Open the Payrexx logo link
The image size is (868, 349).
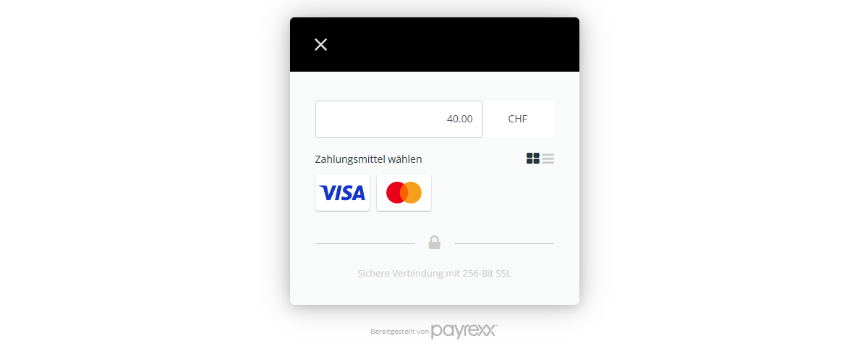[464, 330]
